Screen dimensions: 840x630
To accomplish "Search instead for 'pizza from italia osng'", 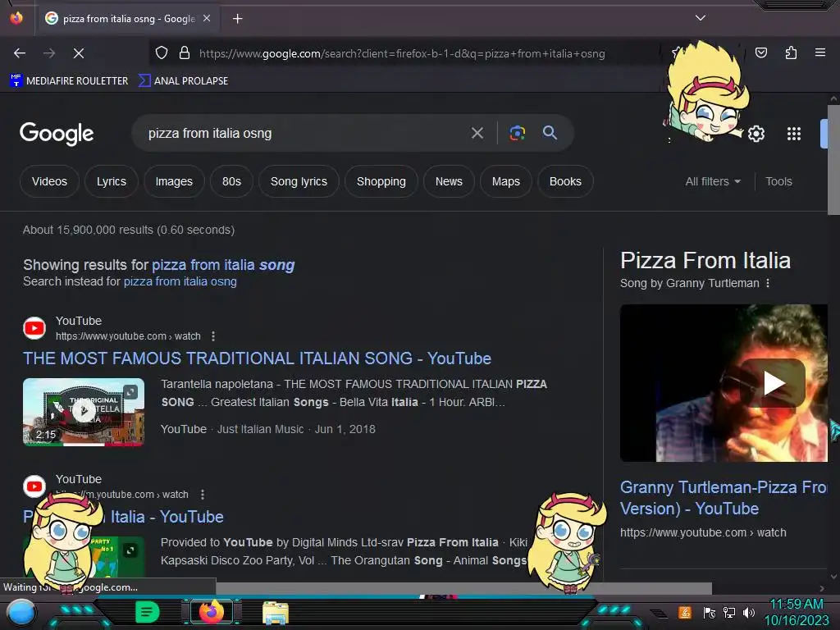I will tap(180, 282).
